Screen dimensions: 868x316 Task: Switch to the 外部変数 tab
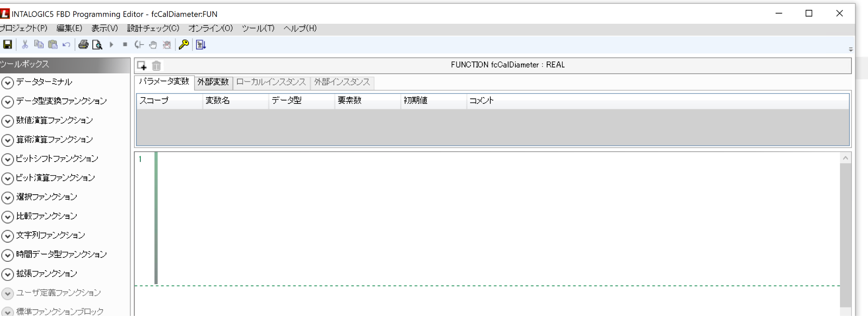(213, 82)
